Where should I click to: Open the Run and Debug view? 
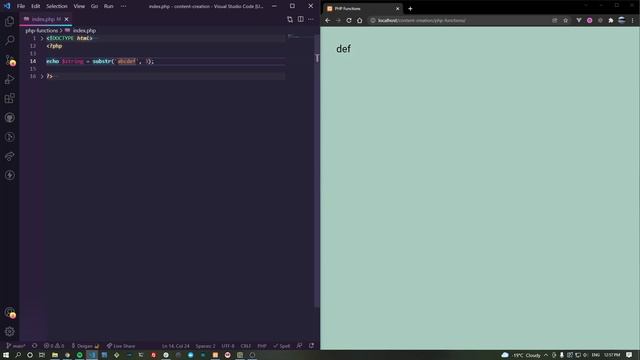tap(9, 79)
